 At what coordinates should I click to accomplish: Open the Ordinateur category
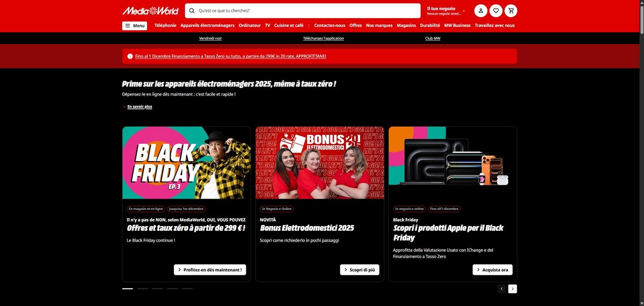tap(250, 25)
